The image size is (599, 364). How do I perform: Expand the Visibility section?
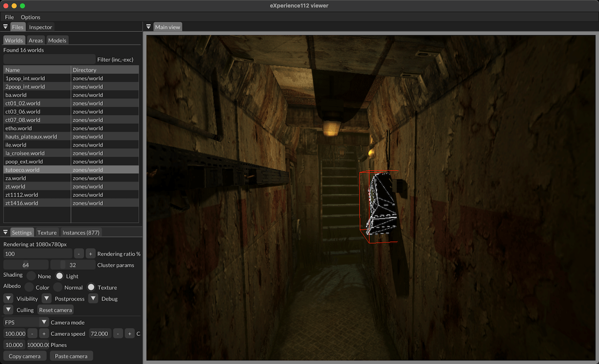coord(8,298)
